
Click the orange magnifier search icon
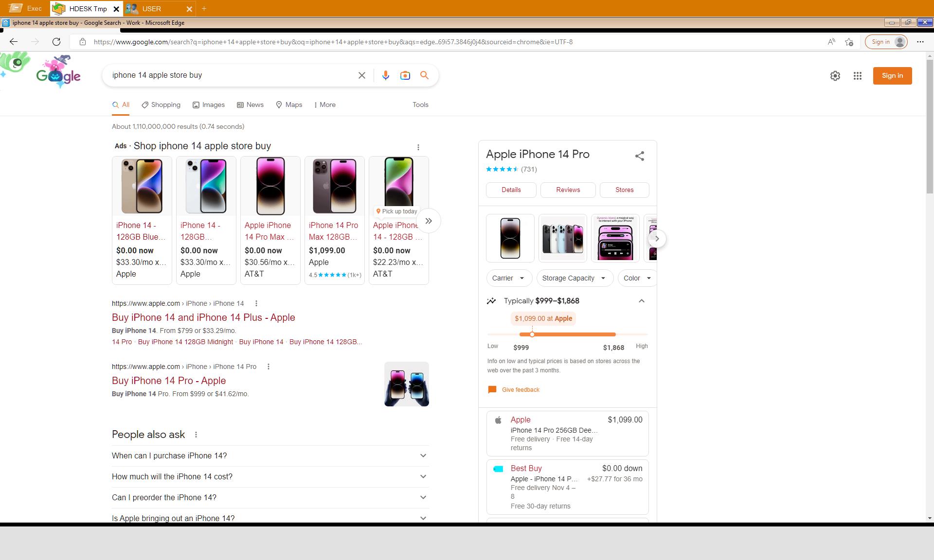pyautogui.click(x=424, y=75)
